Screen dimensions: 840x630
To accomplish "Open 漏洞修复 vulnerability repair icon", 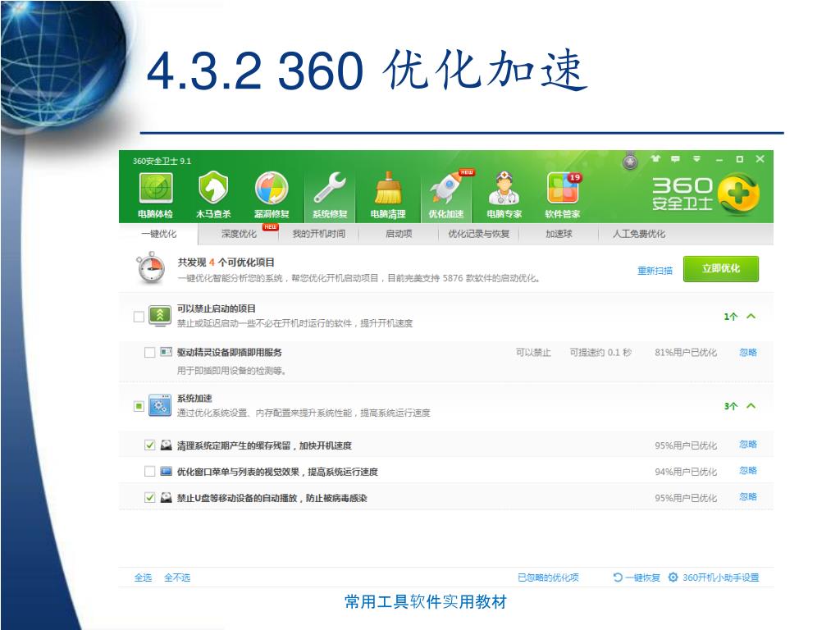I will pos(272,195).
